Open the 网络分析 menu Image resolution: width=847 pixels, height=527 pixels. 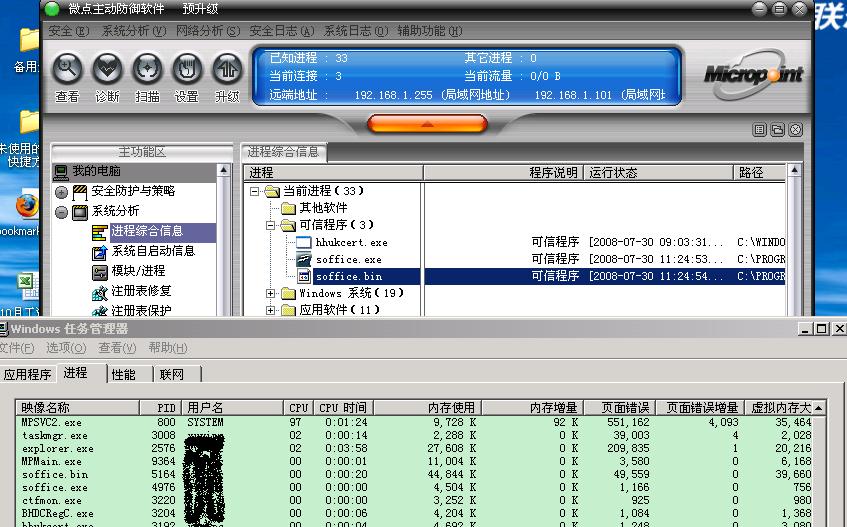207,31
